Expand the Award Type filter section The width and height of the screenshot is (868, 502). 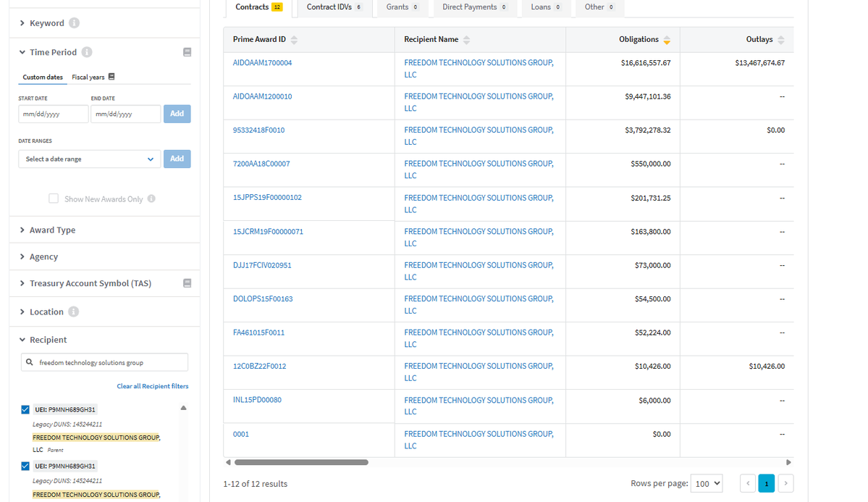click(52, 230)
